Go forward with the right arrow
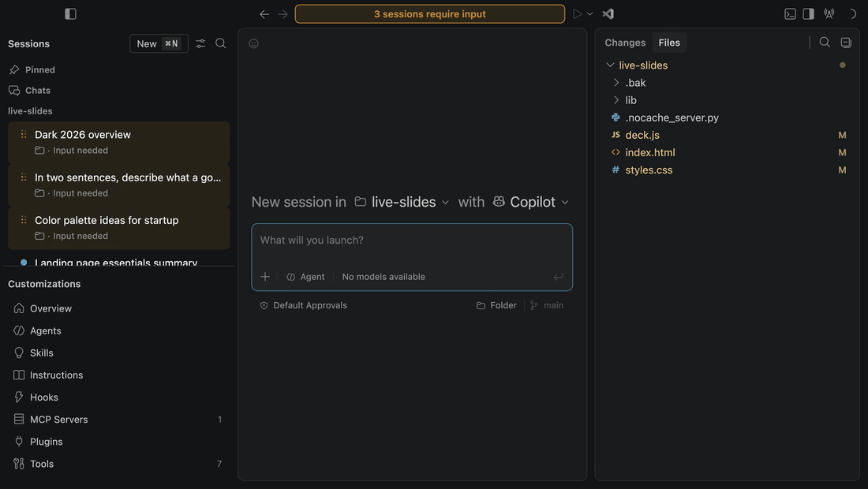The height and width of the screenshot is (489, 868). click(x=282, y=14)
